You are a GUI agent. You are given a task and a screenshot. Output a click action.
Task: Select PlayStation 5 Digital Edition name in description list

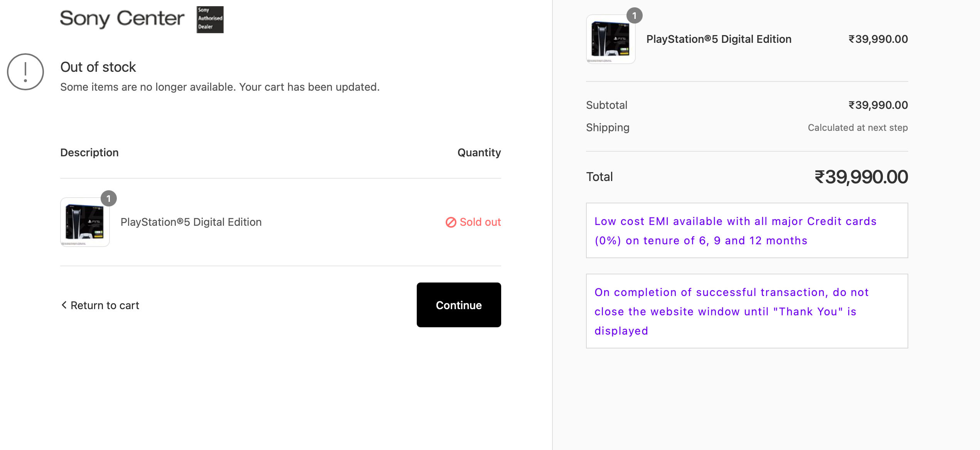tap(191, 222)
